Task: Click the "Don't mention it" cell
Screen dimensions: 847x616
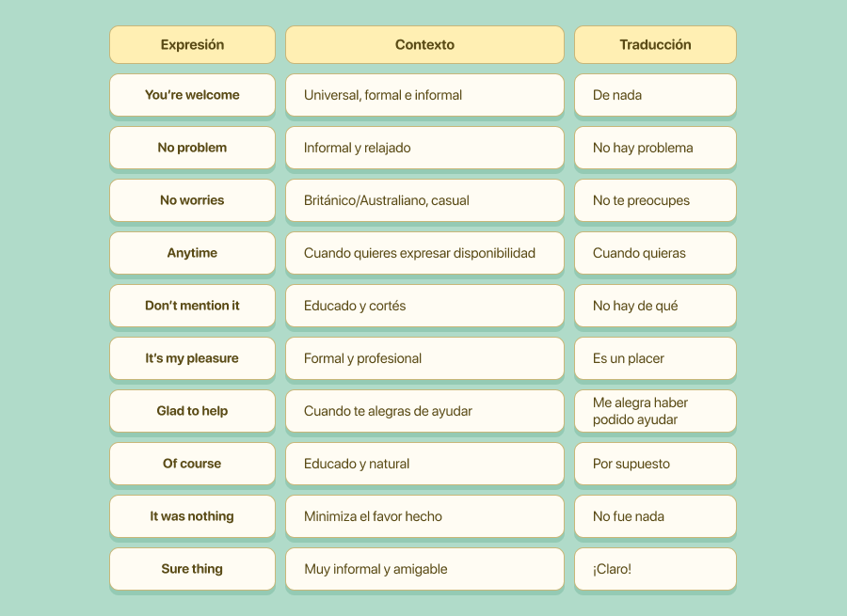Action: 192,306
